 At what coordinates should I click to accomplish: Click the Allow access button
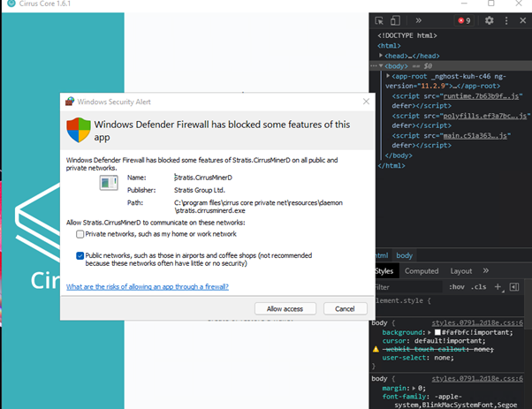click(285, 308)
